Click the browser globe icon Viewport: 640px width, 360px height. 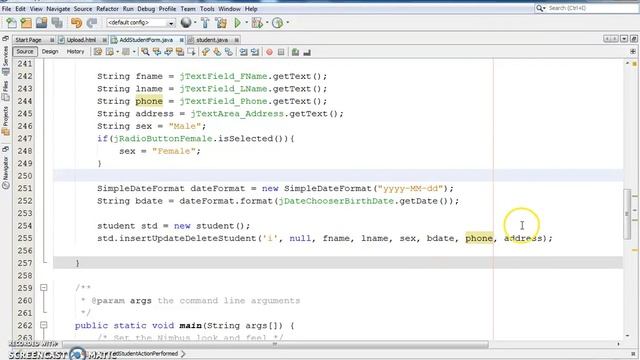pyautogui.click(x=186, y=23)
